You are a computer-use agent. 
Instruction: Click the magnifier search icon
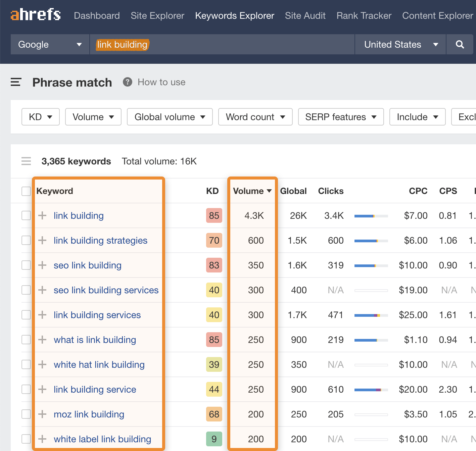[460, 44]
